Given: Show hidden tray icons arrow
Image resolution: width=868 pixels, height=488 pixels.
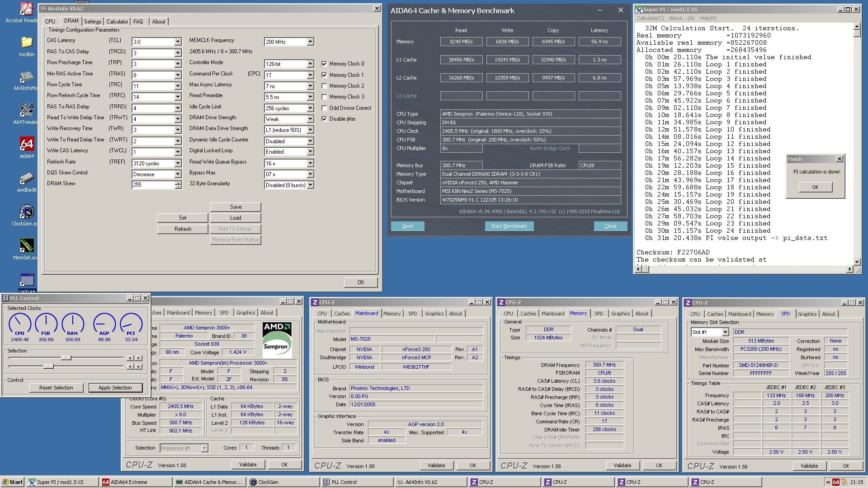Looking at the screenshot, I should click(828, 482).
